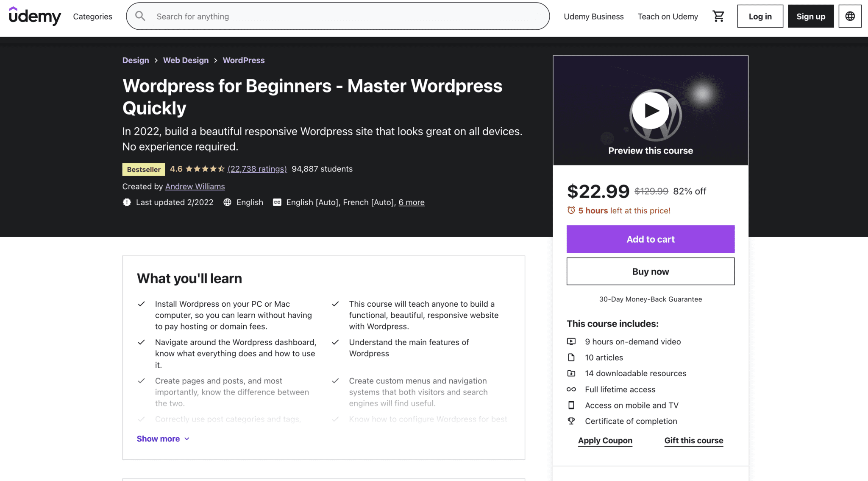Click the infinity icon for full lifetime access

tap(571, 389)
